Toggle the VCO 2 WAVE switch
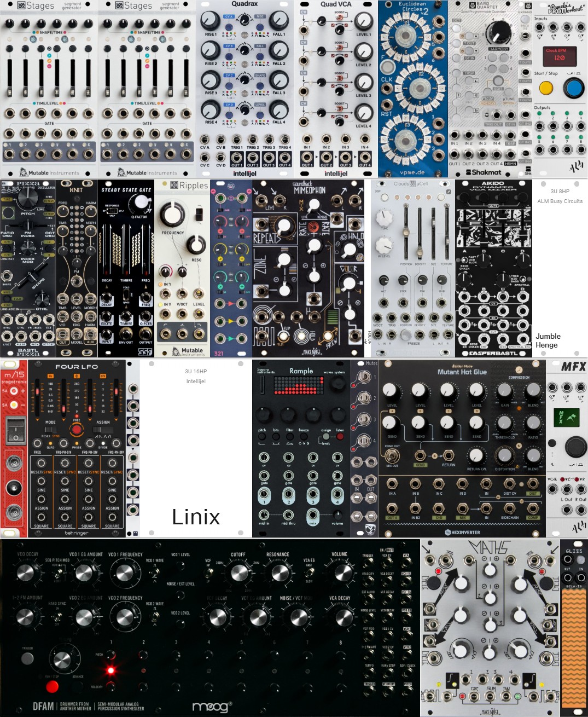The image size is (588, 717). click(155, 616)
